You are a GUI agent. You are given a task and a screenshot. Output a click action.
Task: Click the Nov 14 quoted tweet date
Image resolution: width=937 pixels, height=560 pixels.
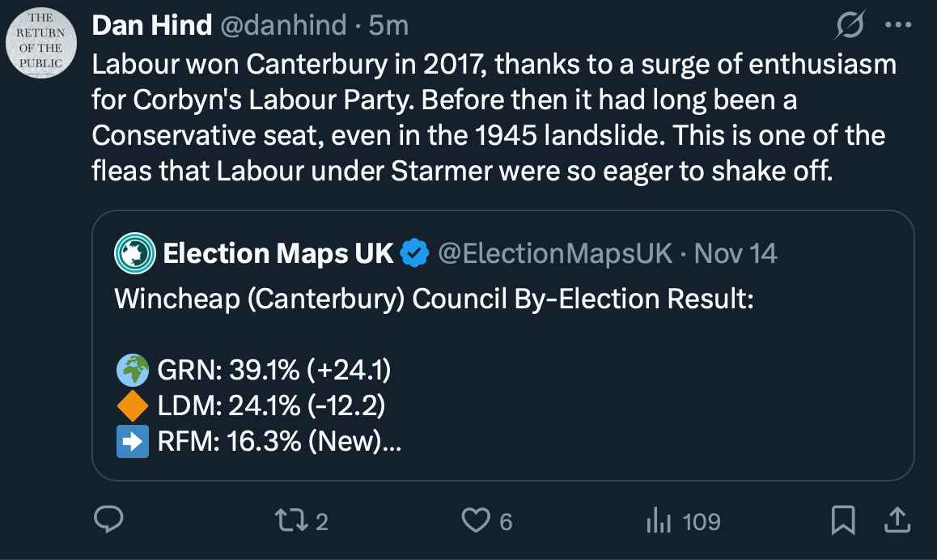[736, 254]
